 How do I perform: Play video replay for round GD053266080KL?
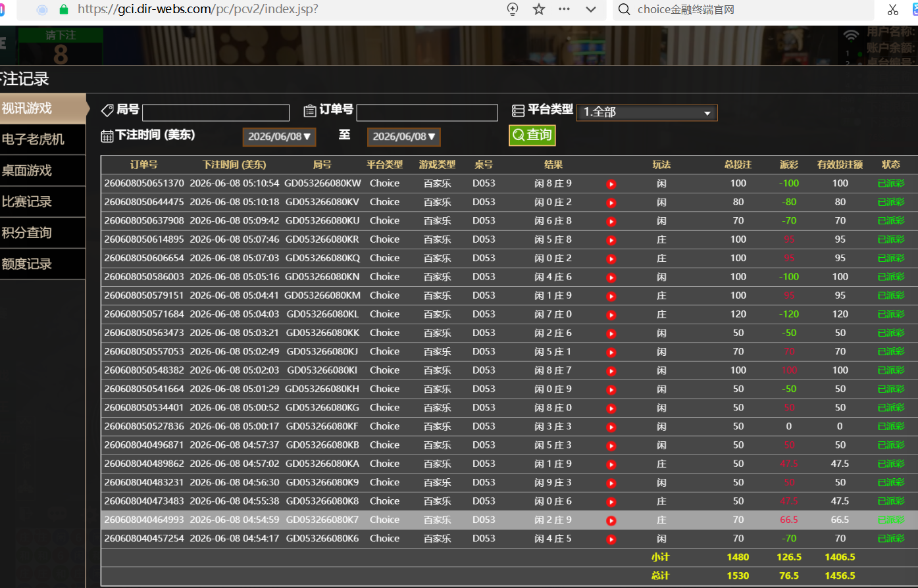(611, 315)
